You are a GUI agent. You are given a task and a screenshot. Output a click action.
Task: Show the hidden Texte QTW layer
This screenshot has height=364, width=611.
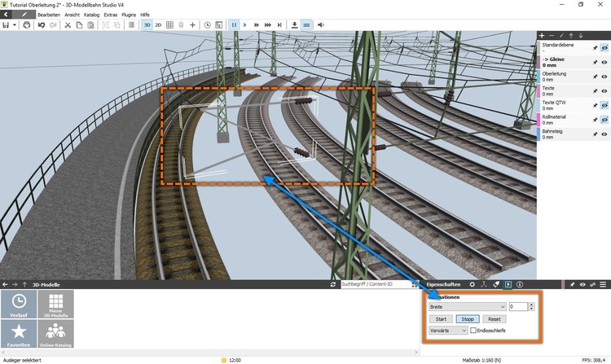[x=604, y=106]
